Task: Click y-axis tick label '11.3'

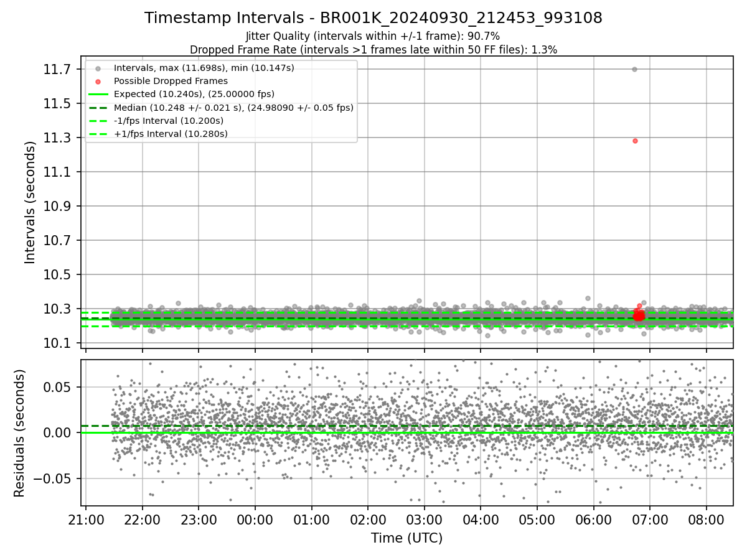Action: (x=58, y=138)
